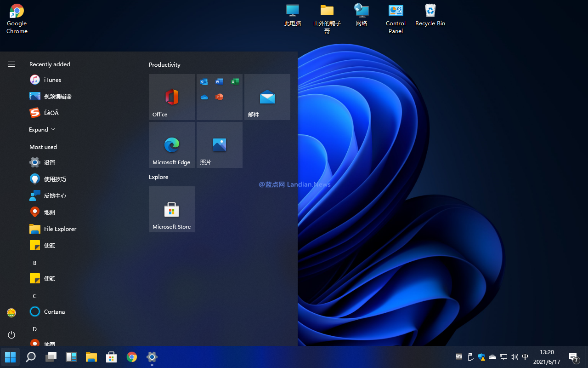Open Task View from the taskbar
The image size is (588, 368).
click(51, 357)
